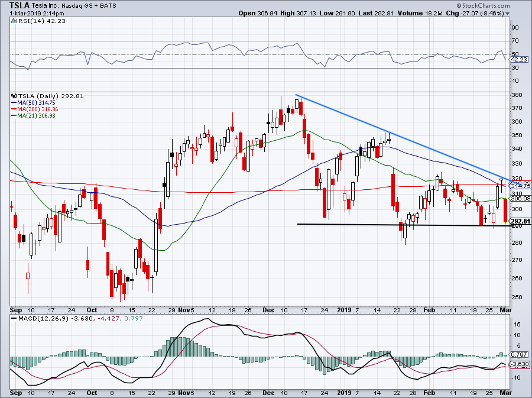Click the MACD(12,26,9) legend label

pos(43,319)
